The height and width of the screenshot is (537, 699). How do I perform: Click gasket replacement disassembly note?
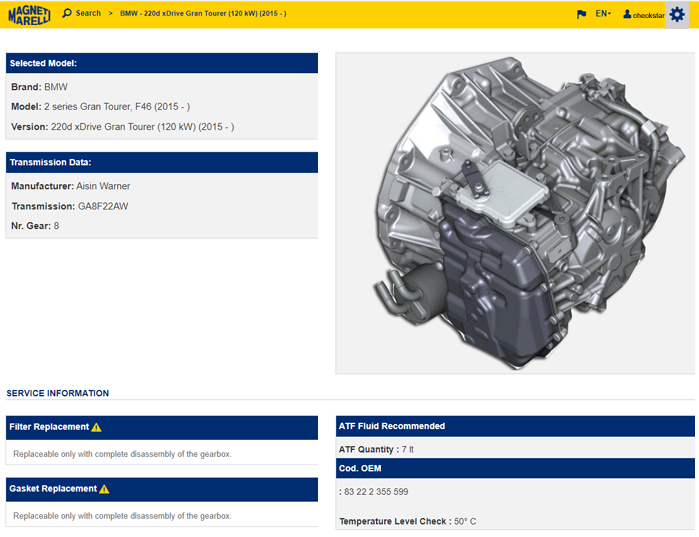pyautogui.click(x=122, y=516)
